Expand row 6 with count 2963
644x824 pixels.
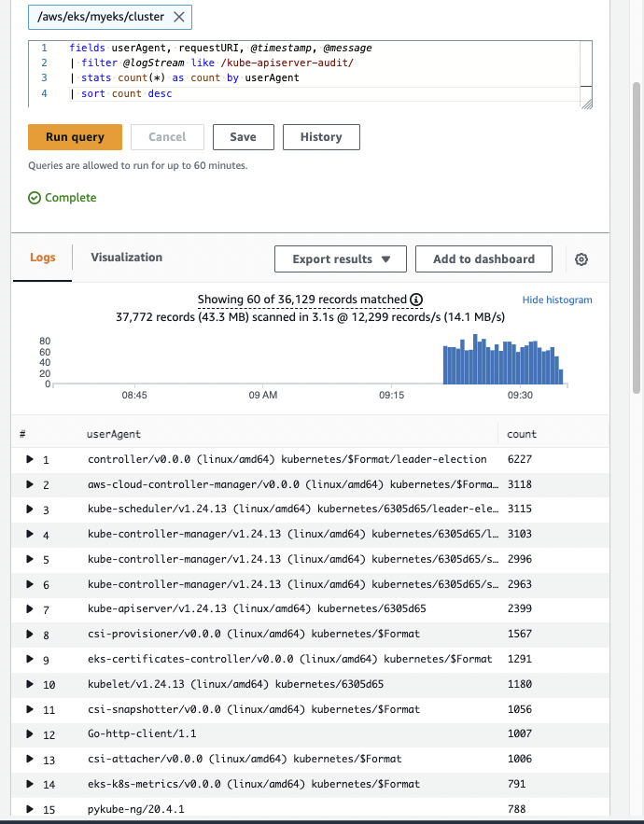click(30, 584)
